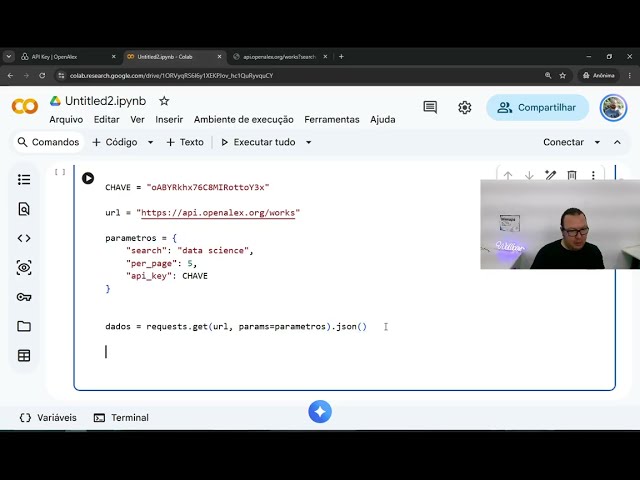
Task: Move cell up arrow
Action: click(508, 176)
